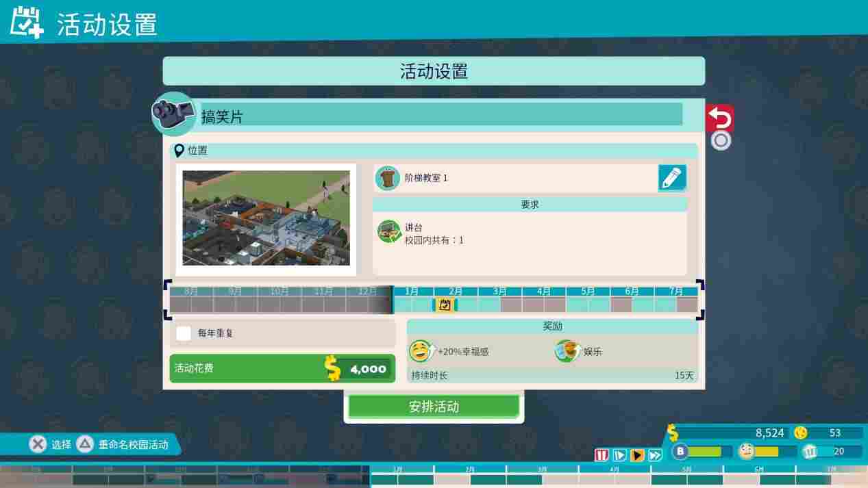
Task: Open the venue editor with the pencil icon
Action: (x=672, y=177)
